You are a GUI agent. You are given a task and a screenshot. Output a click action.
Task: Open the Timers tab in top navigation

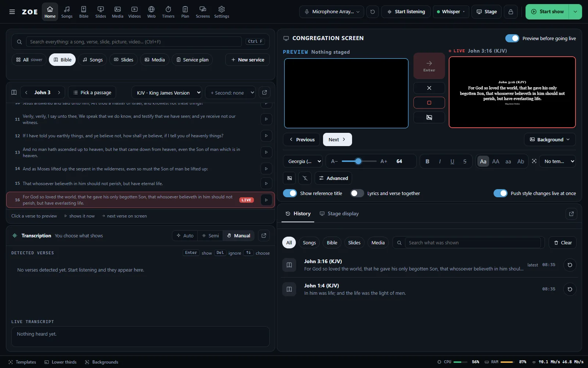pyautogui.click(x=168, y=12)
